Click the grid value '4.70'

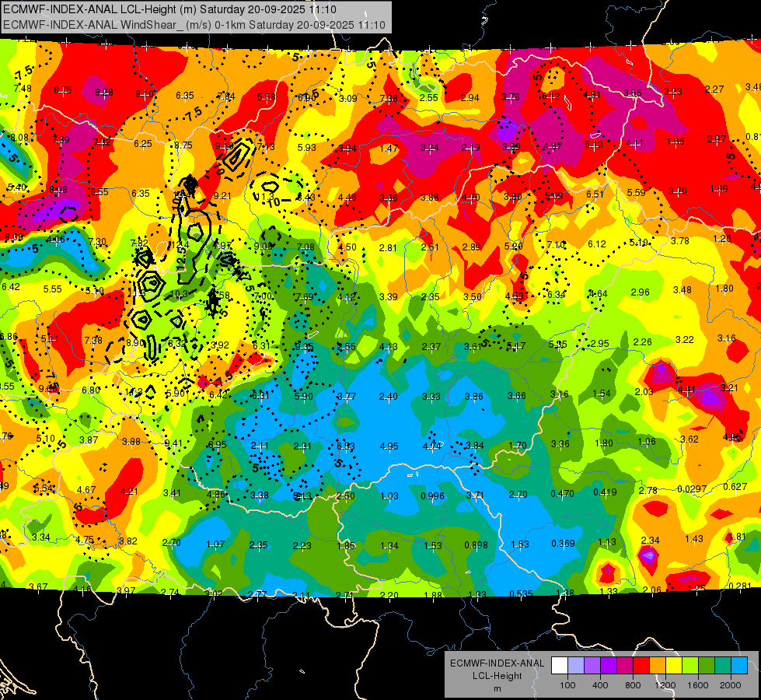[471, 198]
